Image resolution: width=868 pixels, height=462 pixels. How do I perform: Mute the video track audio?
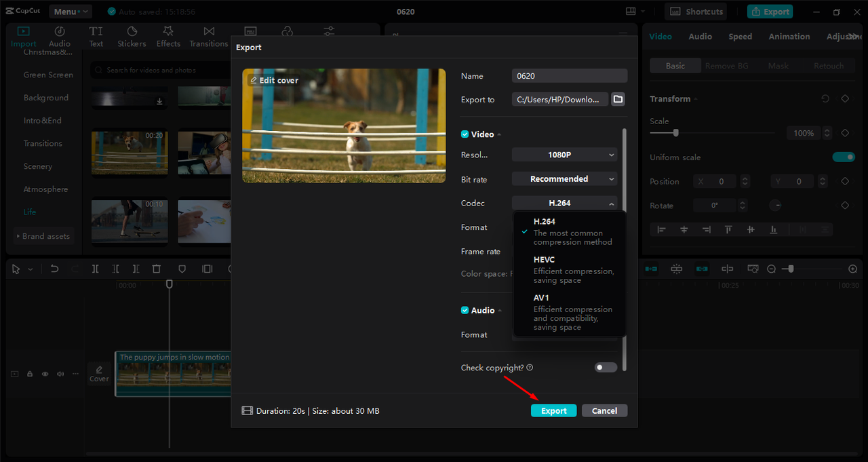point(60,374)
